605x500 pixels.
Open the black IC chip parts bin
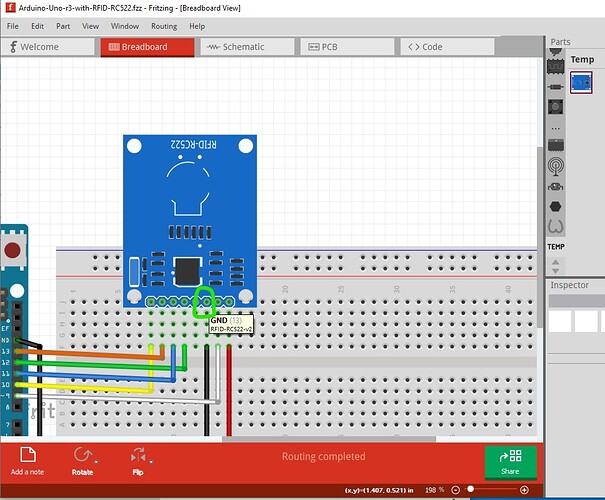pos(556,145)
